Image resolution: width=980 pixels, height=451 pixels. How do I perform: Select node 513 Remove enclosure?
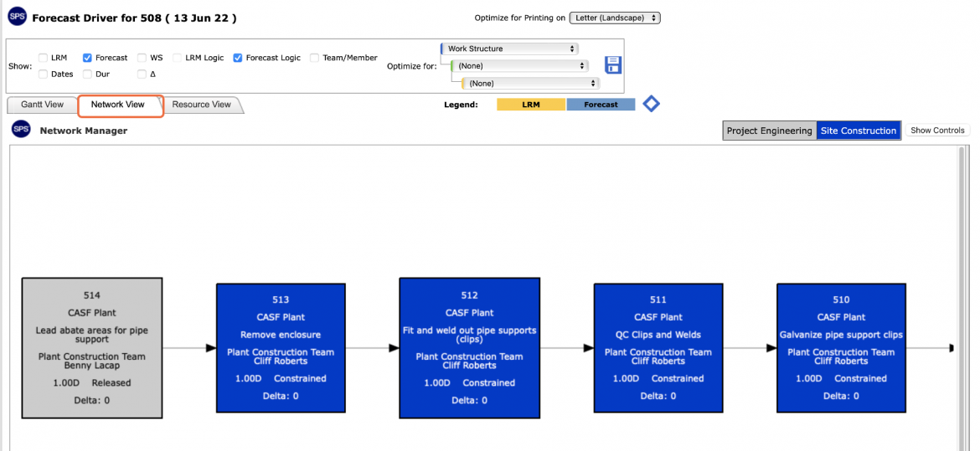pos(281,348)
